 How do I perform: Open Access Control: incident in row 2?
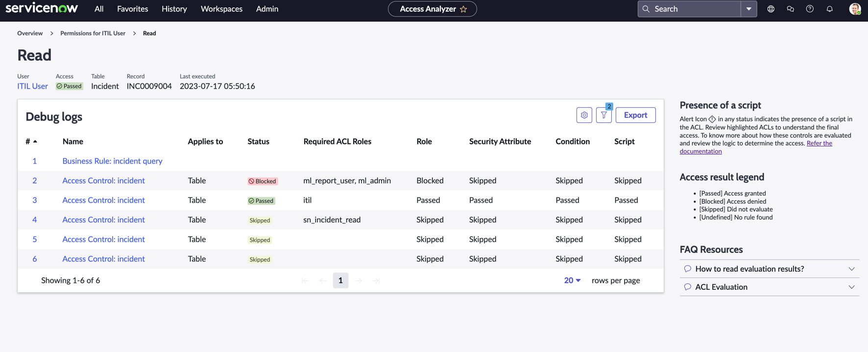tap(103, 181)
